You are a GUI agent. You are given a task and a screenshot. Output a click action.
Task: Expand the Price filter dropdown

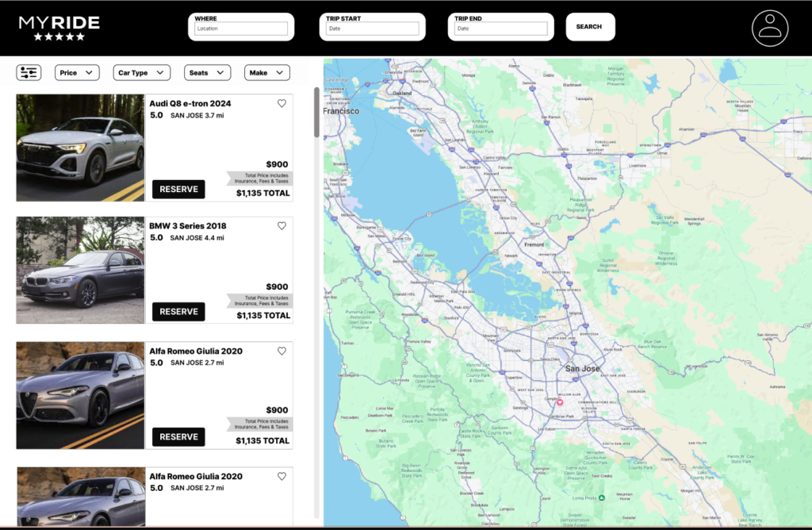point(77,73)
